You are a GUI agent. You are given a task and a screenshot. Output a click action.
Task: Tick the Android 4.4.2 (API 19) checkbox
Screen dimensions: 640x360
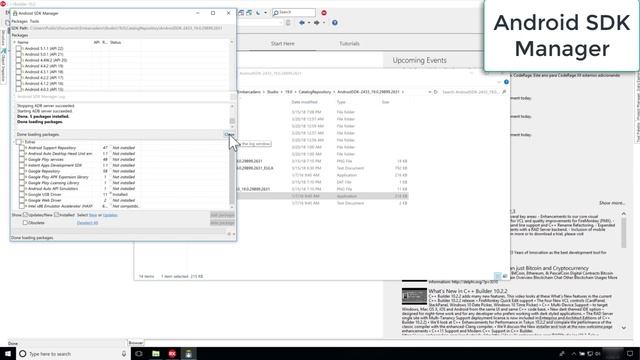(x=18, y=66)
